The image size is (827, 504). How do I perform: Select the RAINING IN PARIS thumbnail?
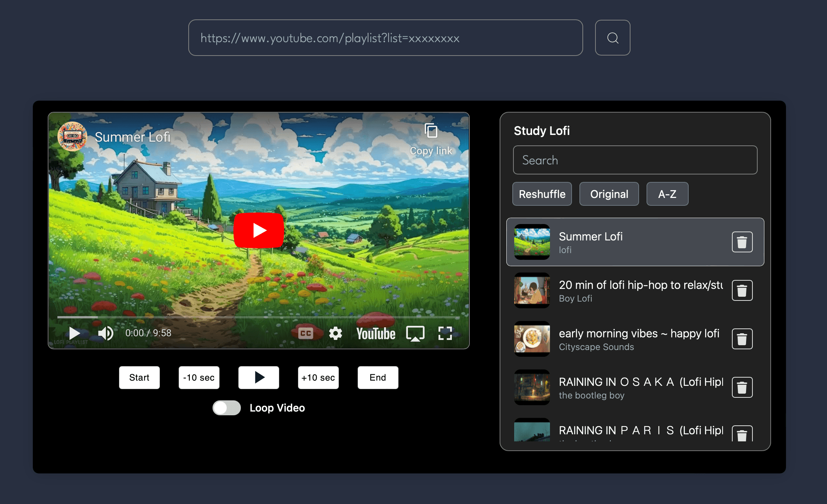point(532,430)
